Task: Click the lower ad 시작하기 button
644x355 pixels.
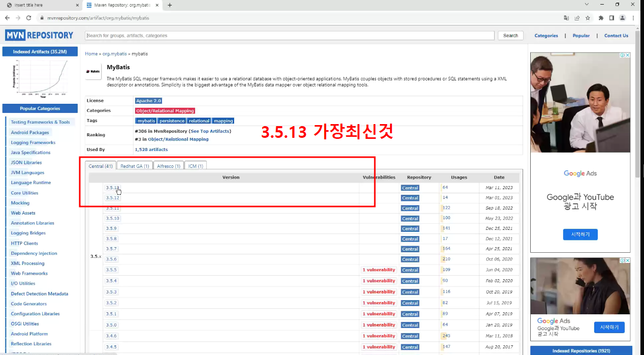Action: pos(609,327)
